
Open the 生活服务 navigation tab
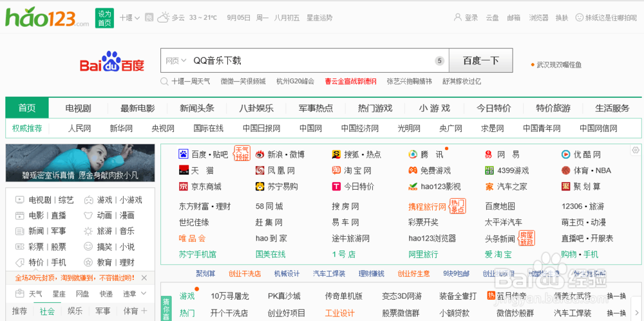coord(612,108)
